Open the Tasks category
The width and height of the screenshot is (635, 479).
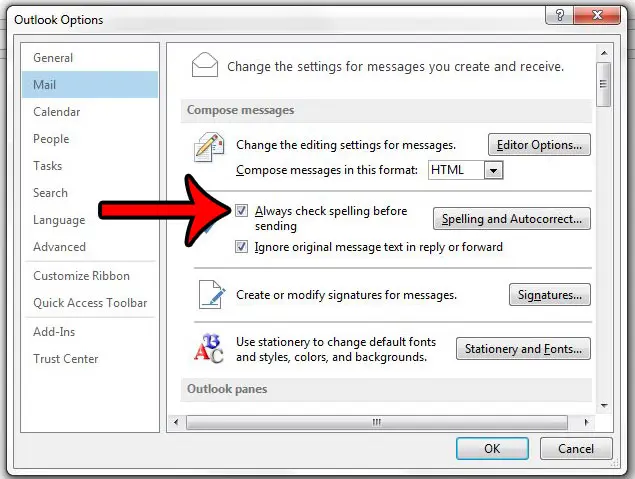point(90,166)
